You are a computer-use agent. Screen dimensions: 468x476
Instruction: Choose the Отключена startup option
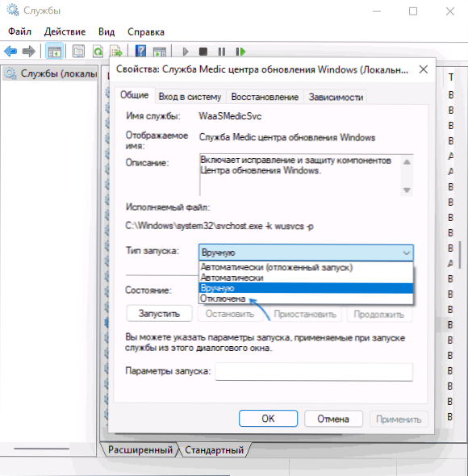(x=306, y=299)
